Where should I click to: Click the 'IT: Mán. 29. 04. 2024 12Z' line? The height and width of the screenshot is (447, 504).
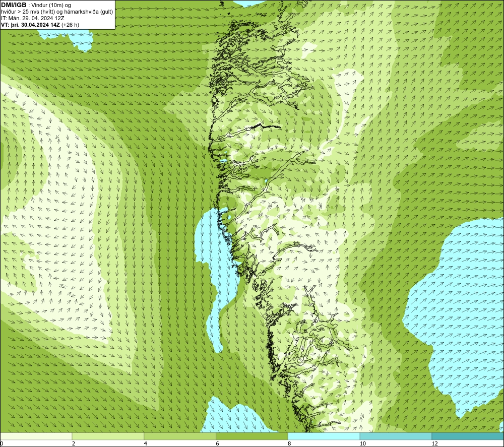pyautogui.click(x=32, y=18)
